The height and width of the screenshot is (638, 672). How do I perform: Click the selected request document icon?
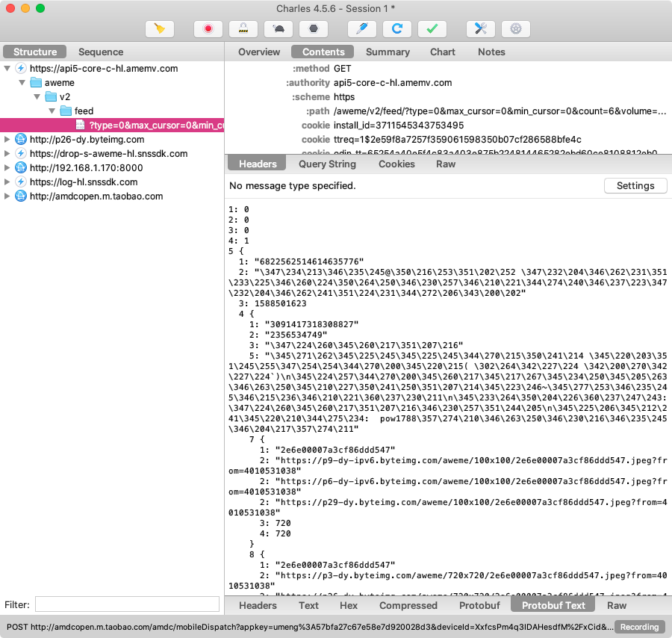point(80,125)
